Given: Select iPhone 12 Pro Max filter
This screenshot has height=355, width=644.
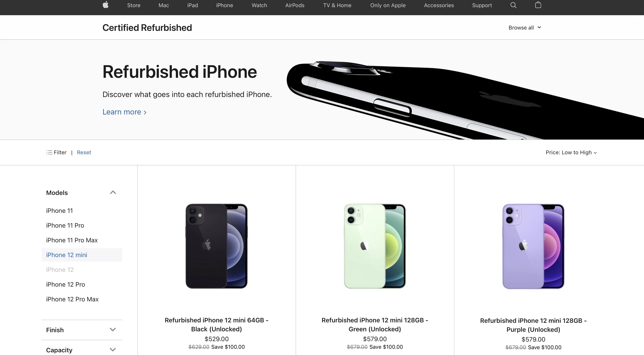Looking at the screenshot, I should pyautogui.click(x=72, y=299).
